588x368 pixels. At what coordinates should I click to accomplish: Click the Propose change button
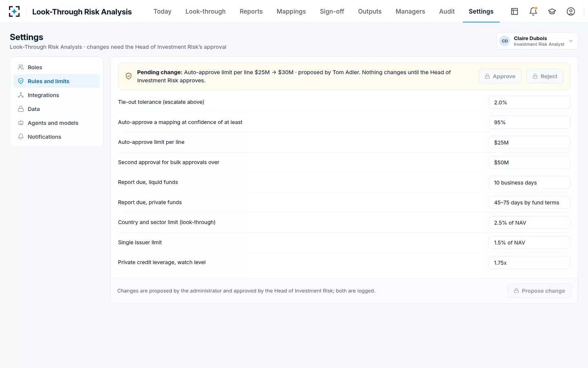539,291
